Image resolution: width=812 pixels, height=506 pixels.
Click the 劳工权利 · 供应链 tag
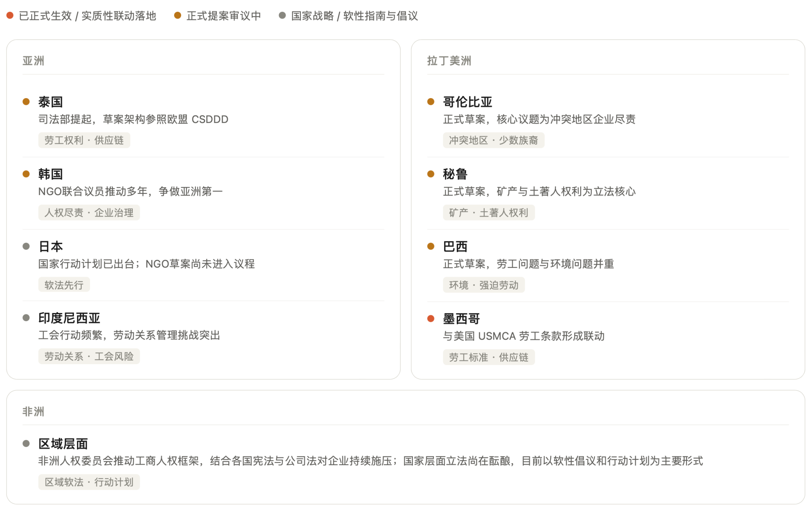click(x=84, y=140)
